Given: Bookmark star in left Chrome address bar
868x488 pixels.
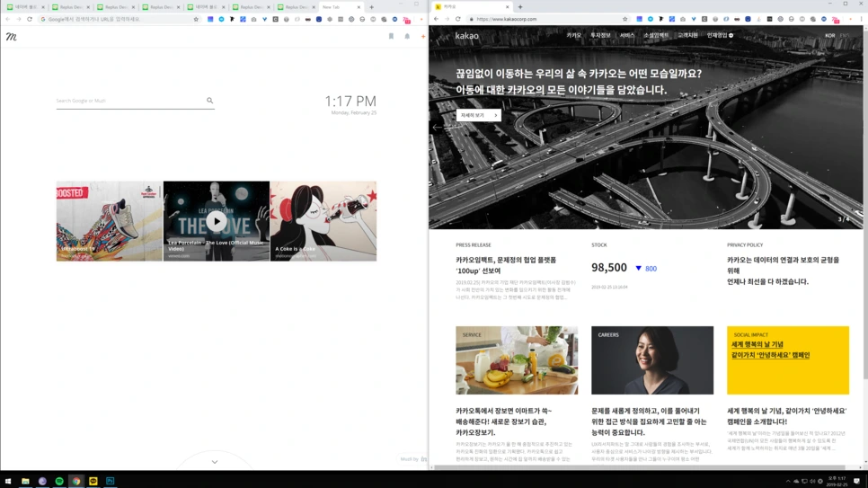Looking at the screenshot, I should 196,19.
